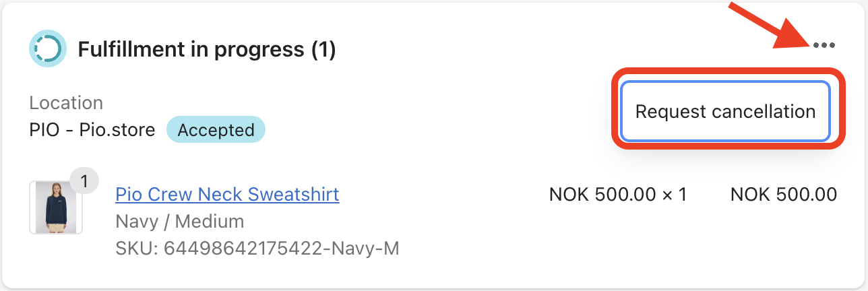Open the three-dot more actions menu
Screen dimensions: 868x291
coord(824,46)
